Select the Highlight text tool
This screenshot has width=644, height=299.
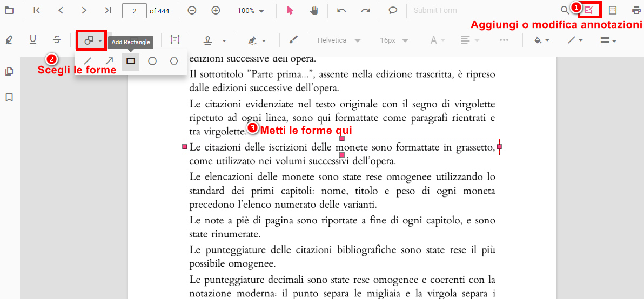click(x=9, y=40)
